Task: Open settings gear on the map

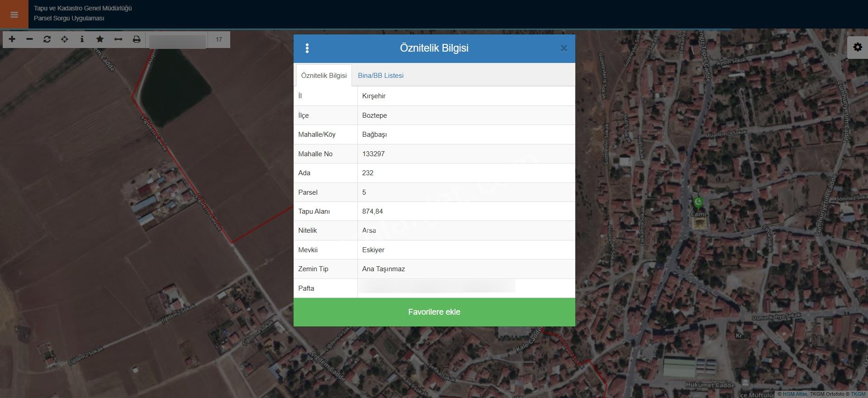Action: pos(858,47)
